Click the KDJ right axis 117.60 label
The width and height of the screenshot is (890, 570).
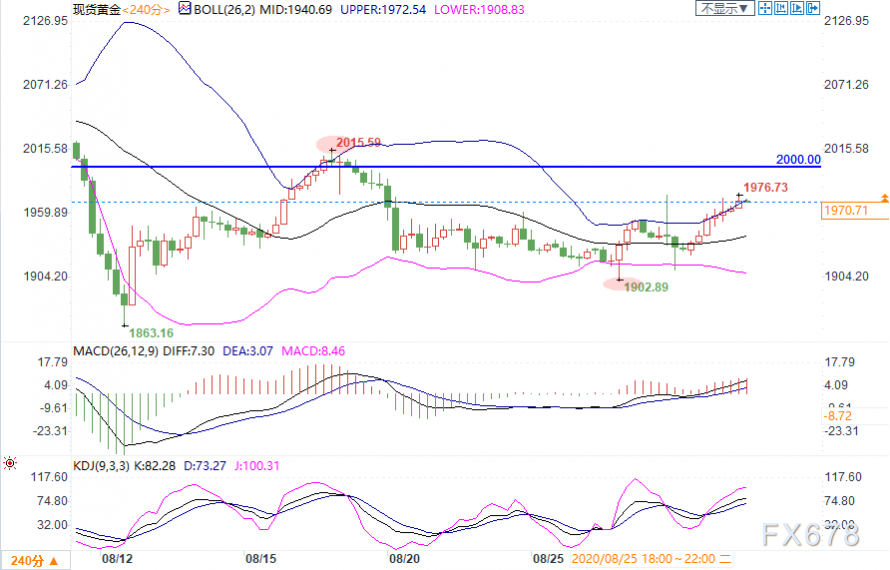(843, 477)
